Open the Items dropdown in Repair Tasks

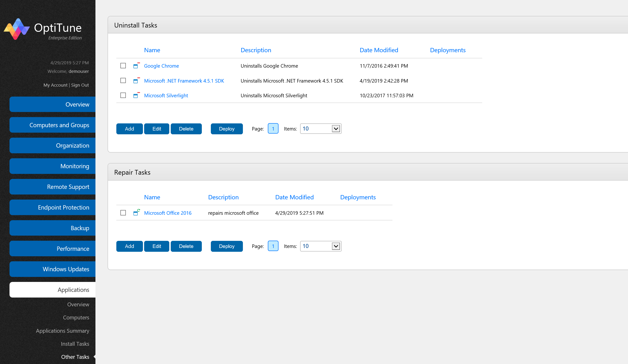pos(321,246)
